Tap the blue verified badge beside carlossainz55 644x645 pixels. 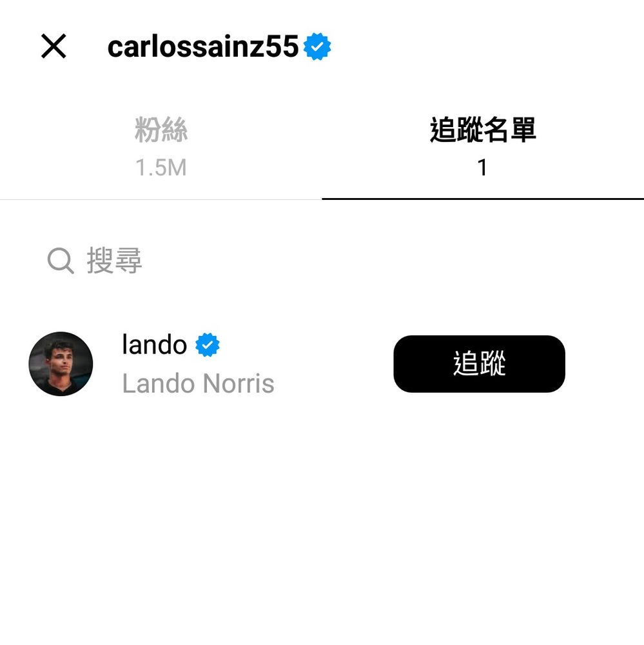click(x=317, y=46)
